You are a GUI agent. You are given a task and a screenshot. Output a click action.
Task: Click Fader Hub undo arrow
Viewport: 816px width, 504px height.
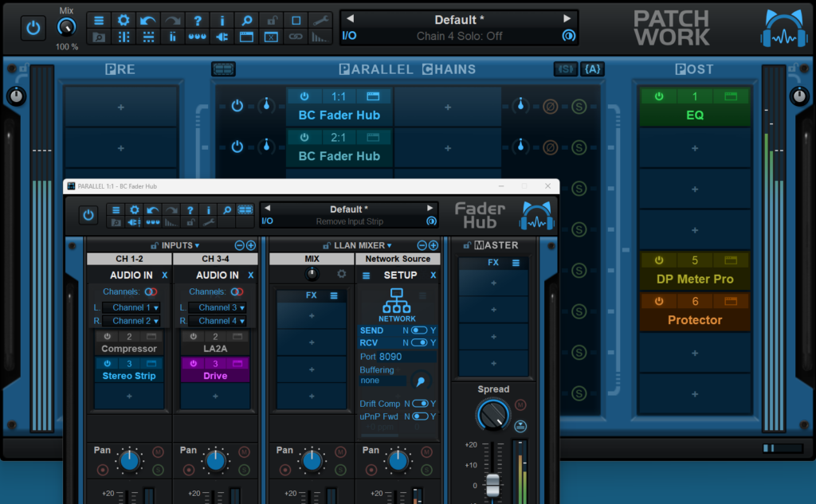(152, 210)
